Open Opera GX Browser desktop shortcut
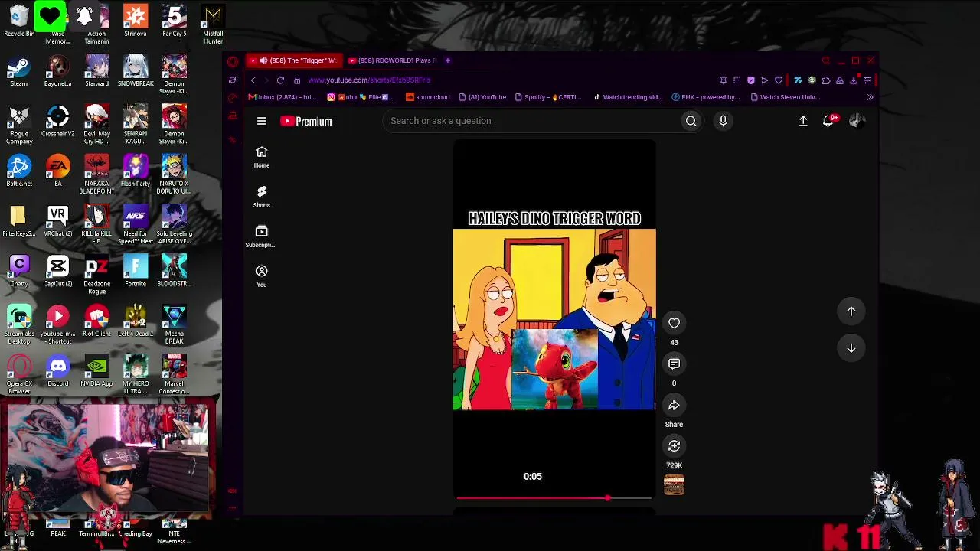 point(19,375)
